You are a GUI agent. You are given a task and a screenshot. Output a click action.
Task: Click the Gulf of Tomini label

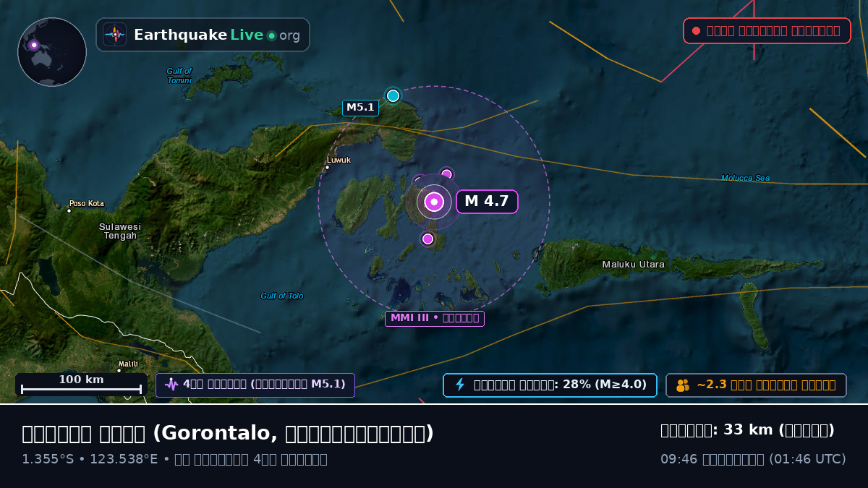tap(179, 76)
